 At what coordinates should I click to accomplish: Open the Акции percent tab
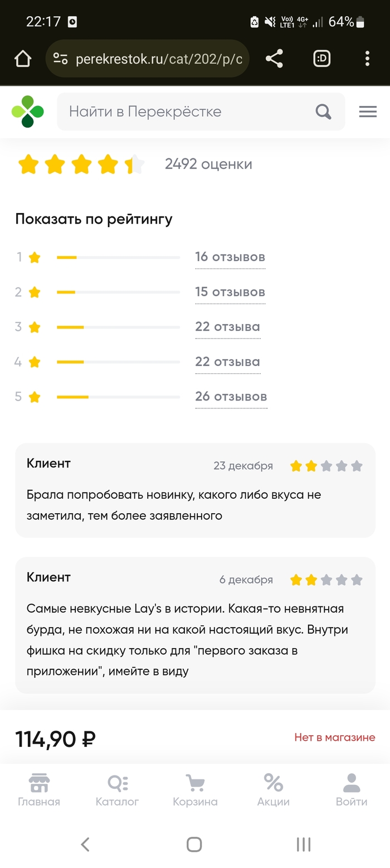273,789
